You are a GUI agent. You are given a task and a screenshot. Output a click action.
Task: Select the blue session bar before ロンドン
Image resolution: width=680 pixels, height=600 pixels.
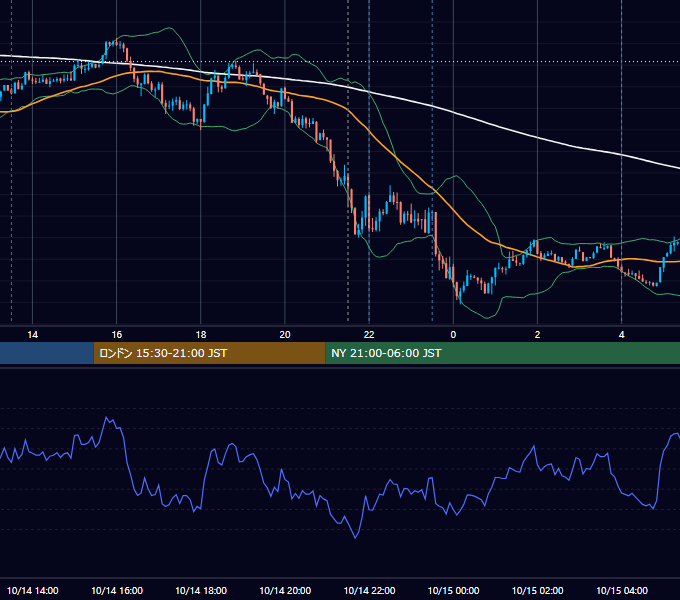coord(47,353)
